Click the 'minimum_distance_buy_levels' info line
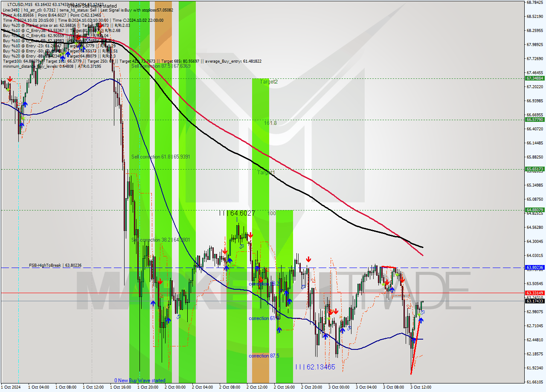546x392 pixels. 52,66
